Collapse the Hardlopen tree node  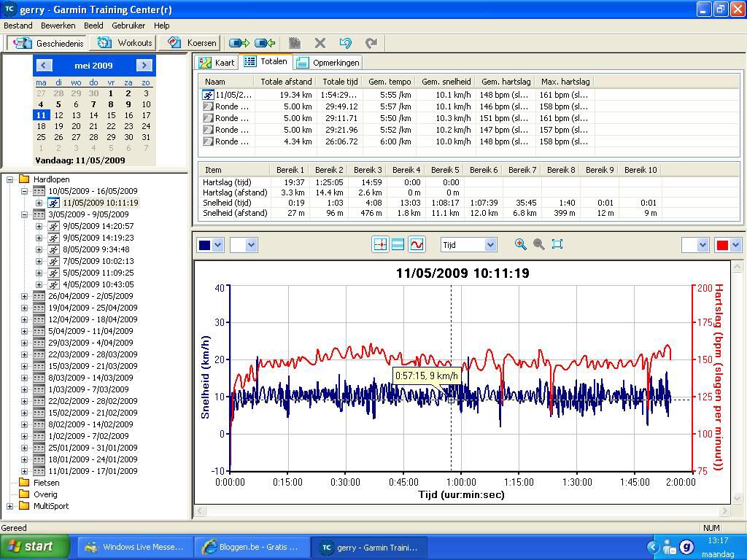point(9,179)
